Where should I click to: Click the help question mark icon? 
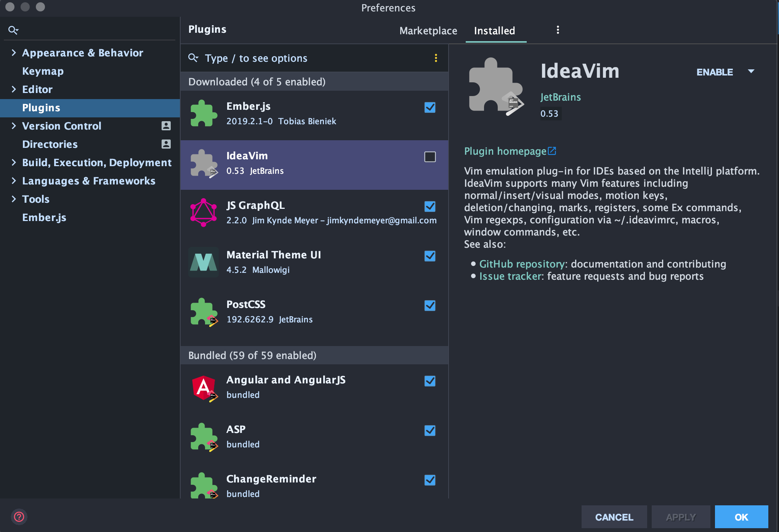[19, 517]
